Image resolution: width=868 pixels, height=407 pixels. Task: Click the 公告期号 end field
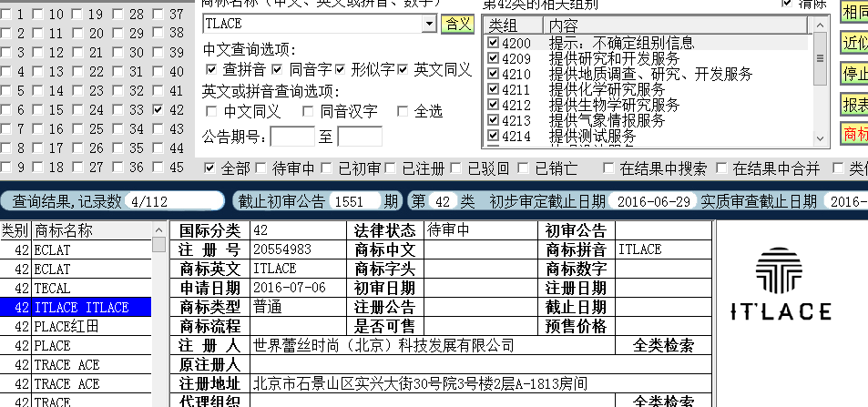(360, 137)
